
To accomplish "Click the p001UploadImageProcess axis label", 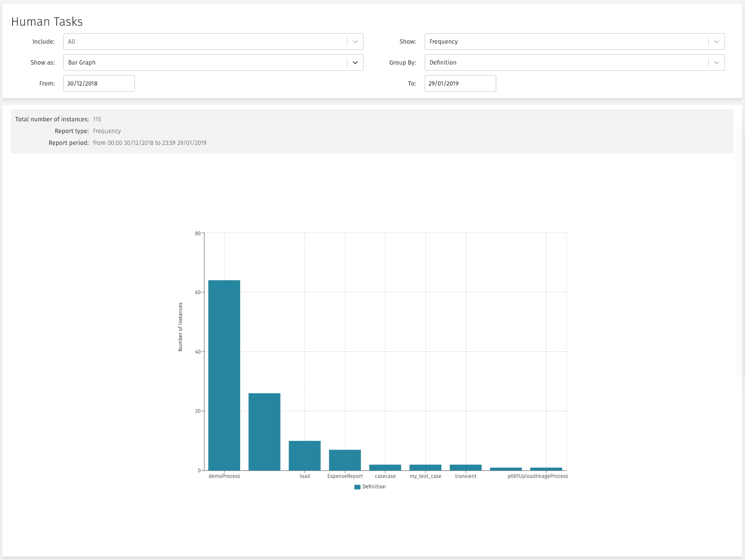I will click(x=538, y=476).
